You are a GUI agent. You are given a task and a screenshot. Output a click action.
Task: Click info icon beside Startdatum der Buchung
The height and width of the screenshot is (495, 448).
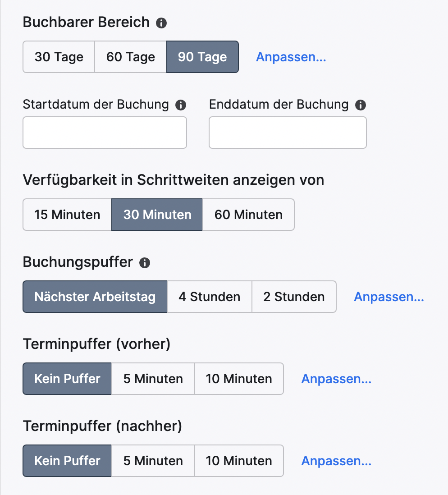tap(180, 105)
